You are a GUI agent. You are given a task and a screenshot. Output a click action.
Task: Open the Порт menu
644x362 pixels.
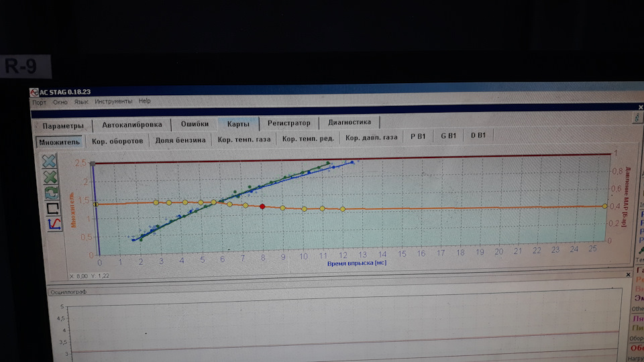(x=40, y=102)
